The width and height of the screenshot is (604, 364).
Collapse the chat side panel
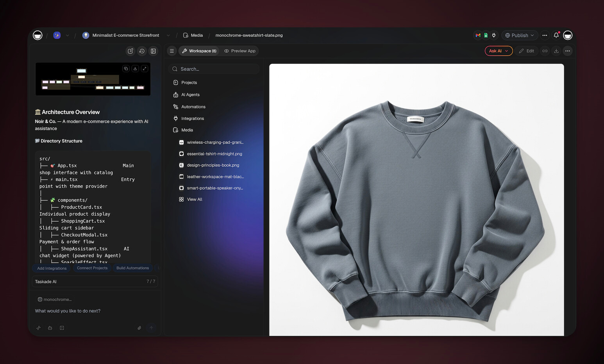click(153, 51)
